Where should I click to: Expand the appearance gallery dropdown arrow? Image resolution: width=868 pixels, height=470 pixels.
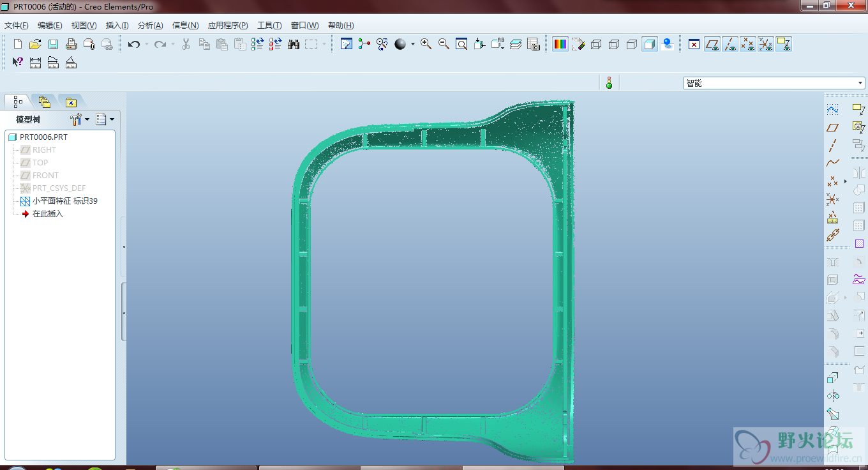pyautogui.click(x=412, y=44)
